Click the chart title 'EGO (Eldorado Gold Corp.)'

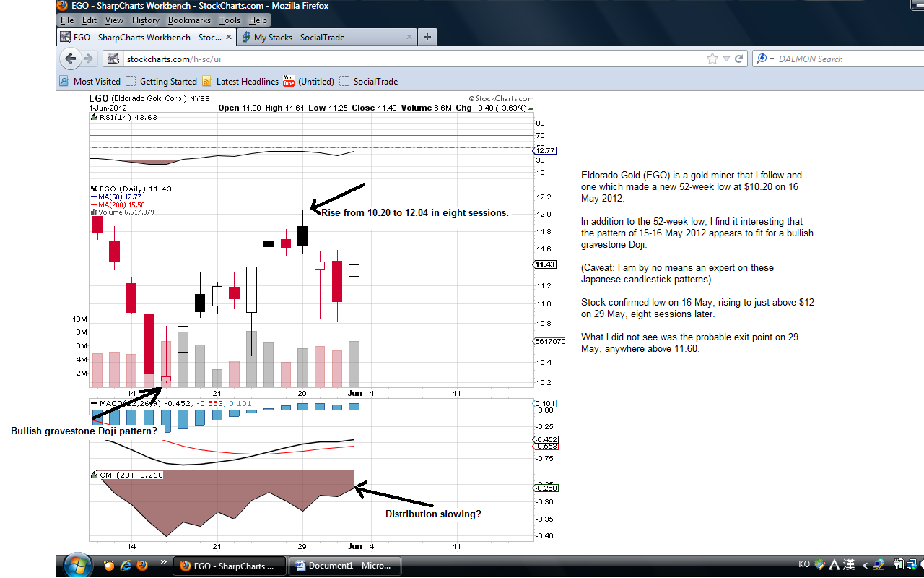[139, 98]
